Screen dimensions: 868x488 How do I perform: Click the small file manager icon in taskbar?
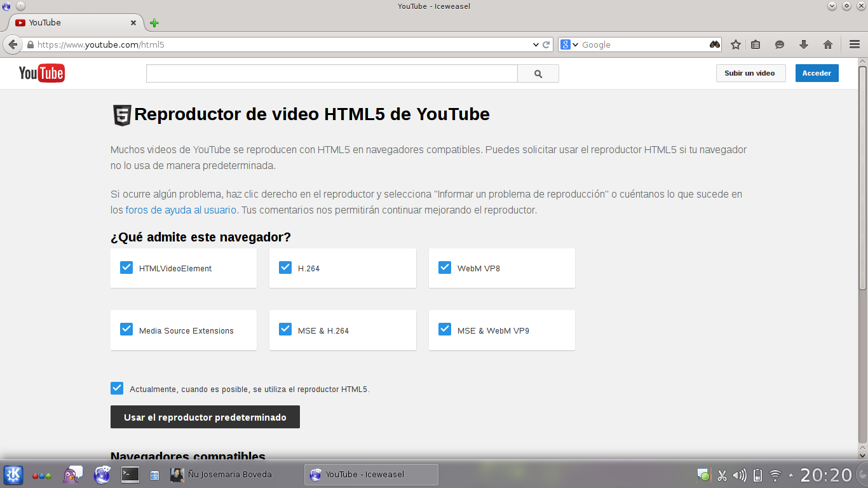click(154, 475)
